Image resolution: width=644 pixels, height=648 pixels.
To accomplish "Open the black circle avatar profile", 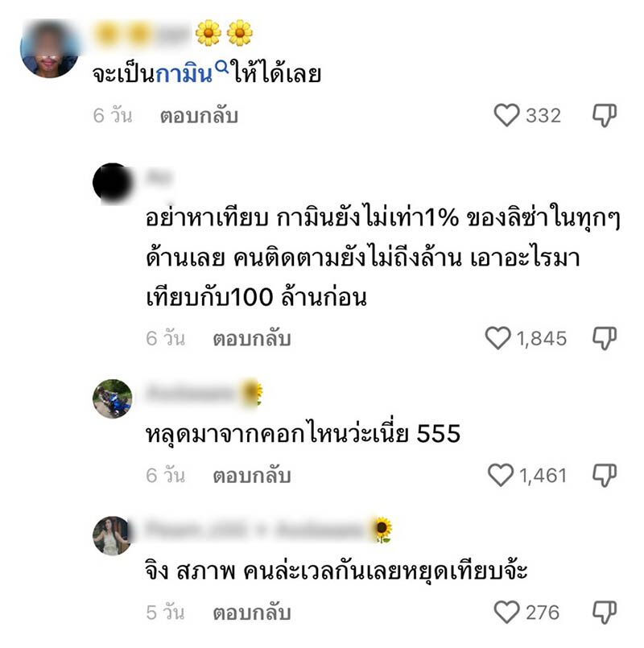I will 113,183.
